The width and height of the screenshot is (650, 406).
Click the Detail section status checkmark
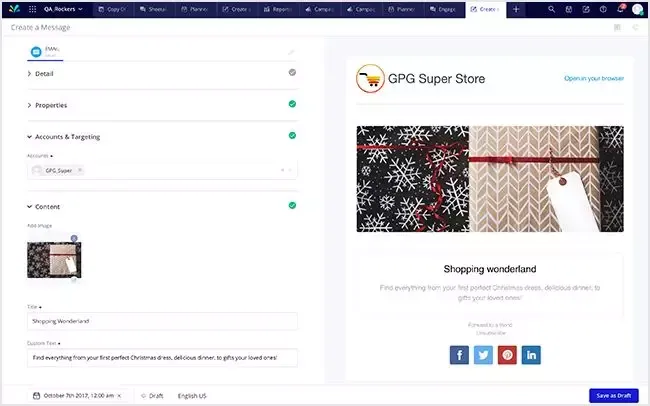pos(292,73)
